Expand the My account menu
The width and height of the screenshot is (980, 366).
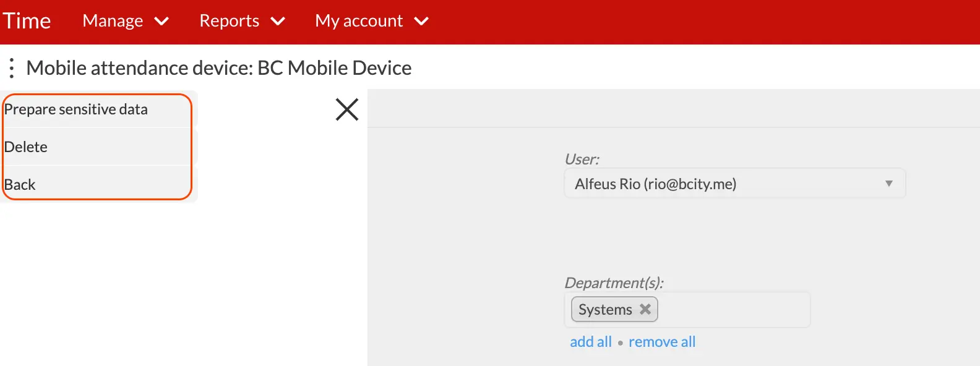[x=359, y=21]
